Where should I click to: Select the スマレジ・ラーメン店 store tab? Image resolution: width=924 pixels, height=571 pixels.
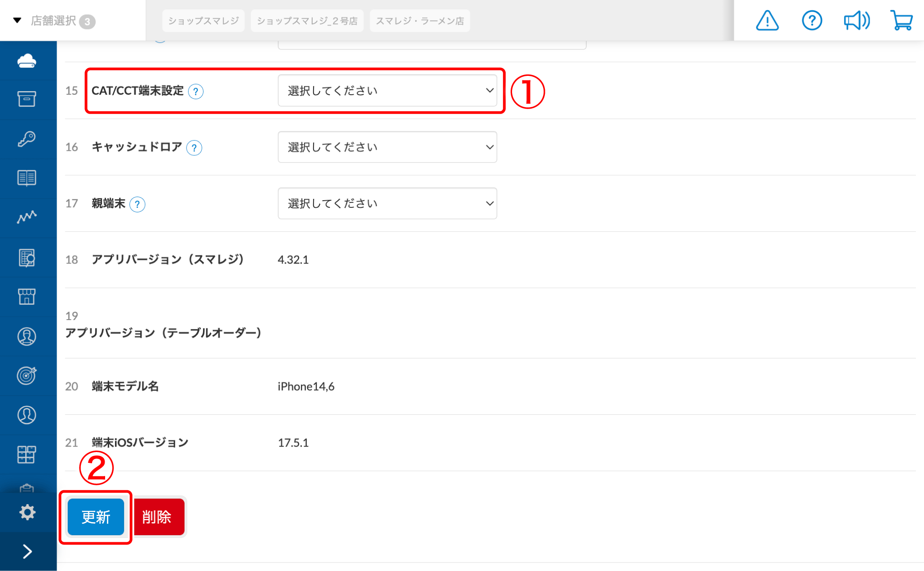click(420, 20)
